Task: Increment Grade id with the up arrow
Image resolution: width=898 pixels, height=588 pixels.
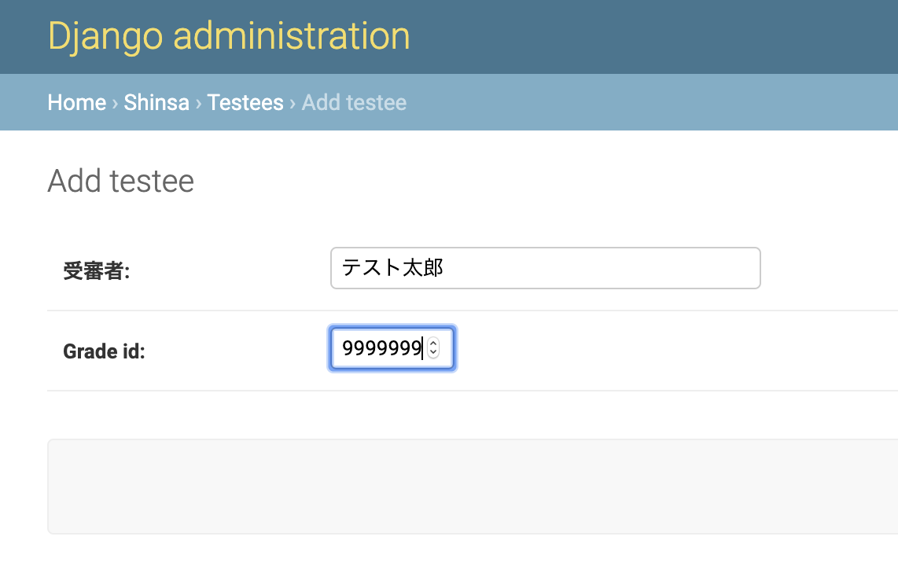Action: point(433,343)
